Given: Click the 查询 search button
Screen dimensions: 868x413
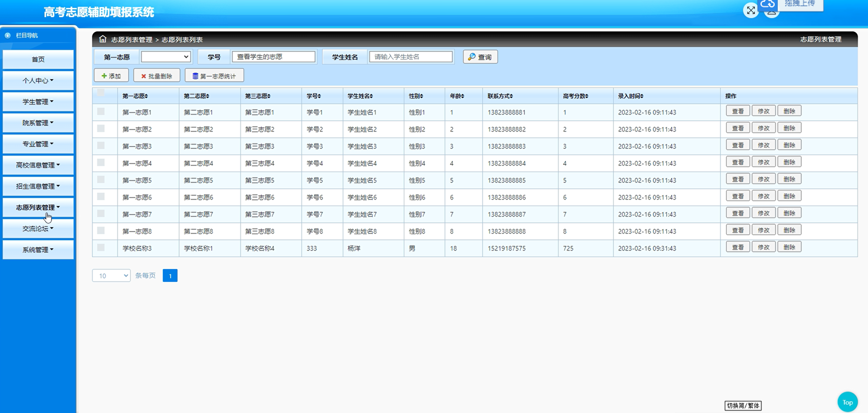Looking at the screenshot, I should click(x=480, y=57).
